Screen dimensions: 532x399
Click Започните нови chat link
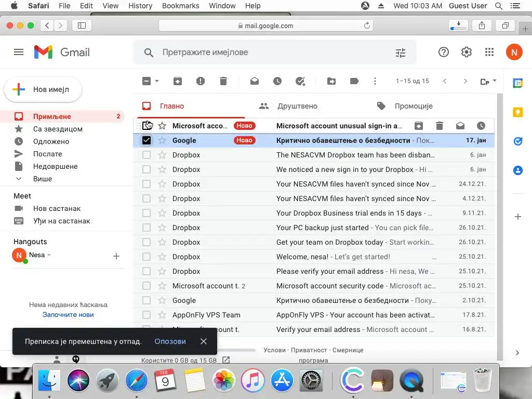click(68, 314)
